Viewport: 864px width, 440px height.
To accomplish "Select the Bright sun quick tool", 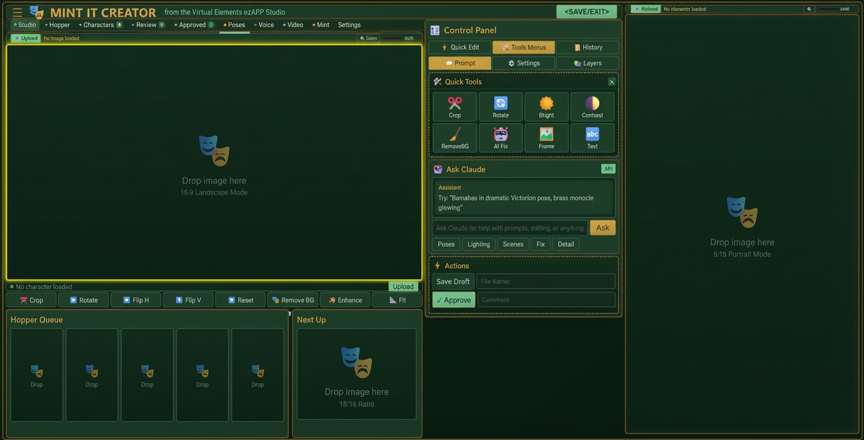I will tap(546, 107).
